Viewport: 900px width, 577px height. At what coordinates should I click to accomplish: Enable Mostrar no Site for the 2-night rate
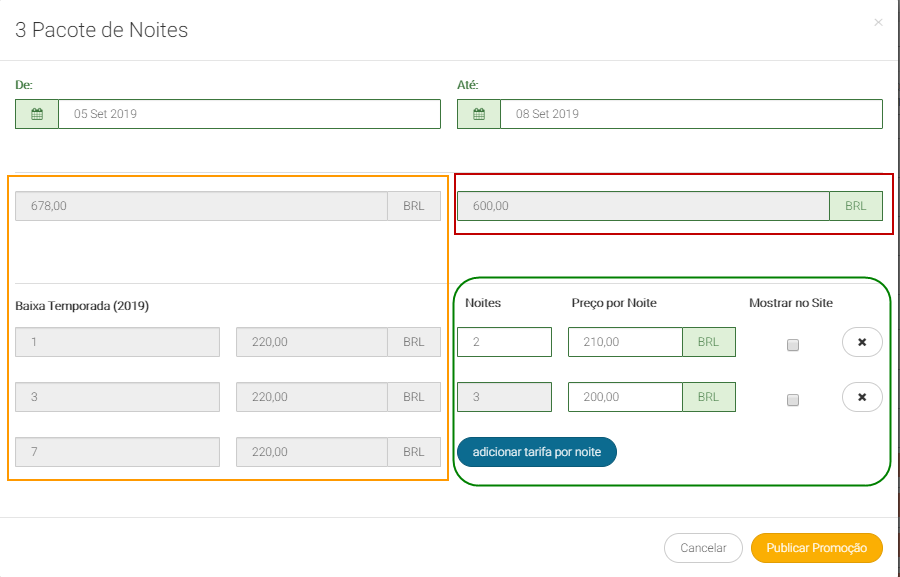[793, 345]
